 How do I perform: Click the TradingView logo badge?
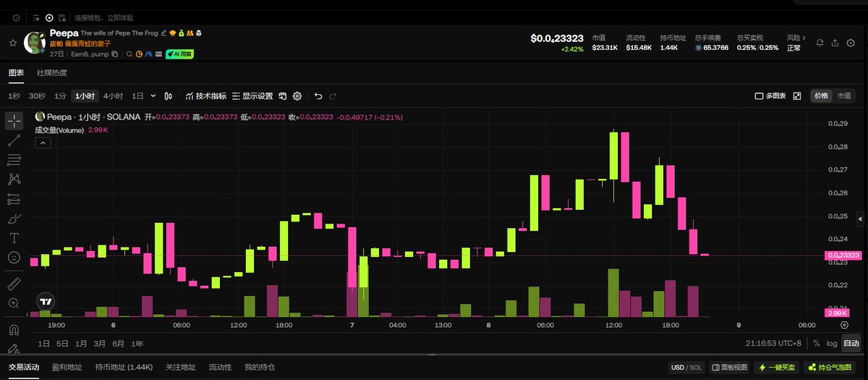[46, 301]
